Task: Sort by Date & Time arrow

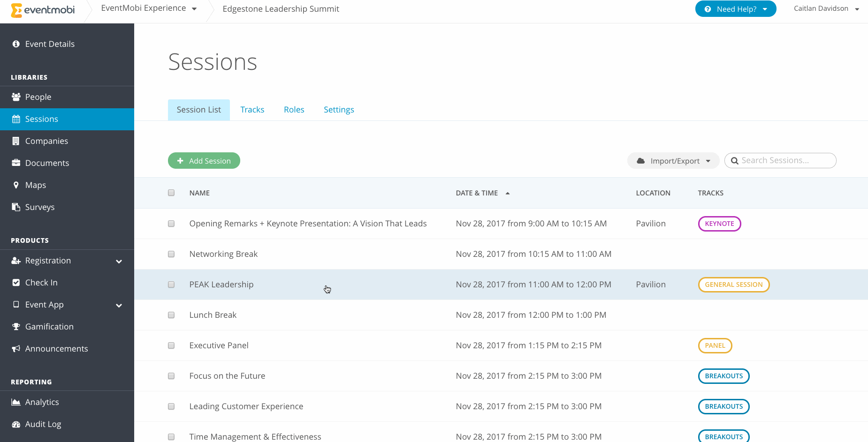Action: coord(508,193)
